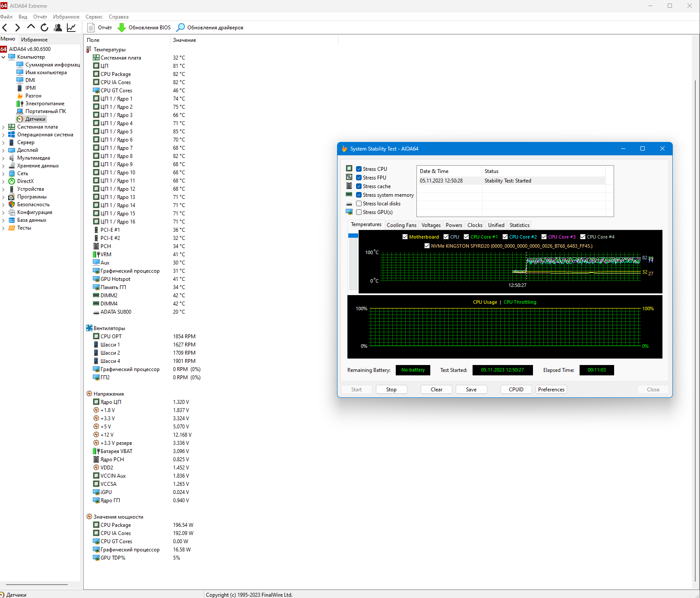
Task: Go forward with the right arrow toolbar icon
Action: [x=17, y=28]
